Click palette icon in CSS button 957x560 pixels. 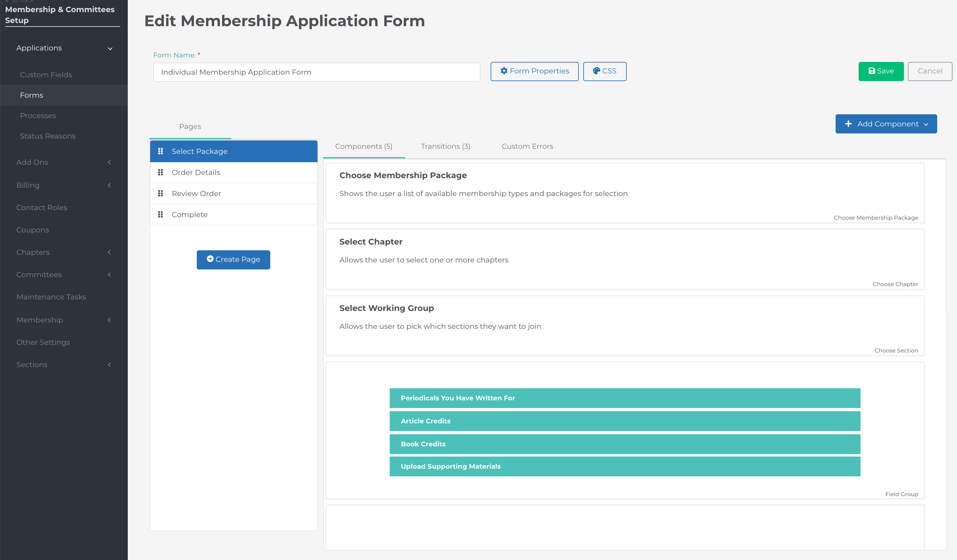pos(596,71)
